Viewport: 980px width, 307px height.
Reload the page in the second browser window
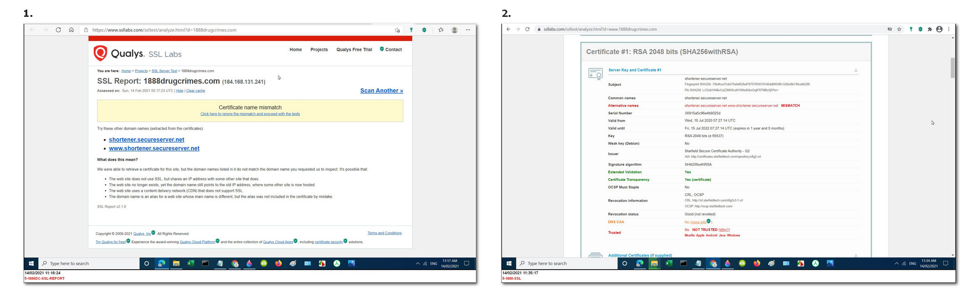pyautogui.click(x=527, y=29)
